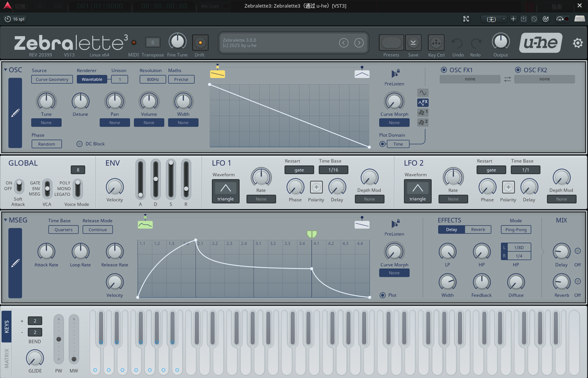Flip the Voice Mode switch
The height and width of the screenshot is (378, 588).
coord(77,188)
